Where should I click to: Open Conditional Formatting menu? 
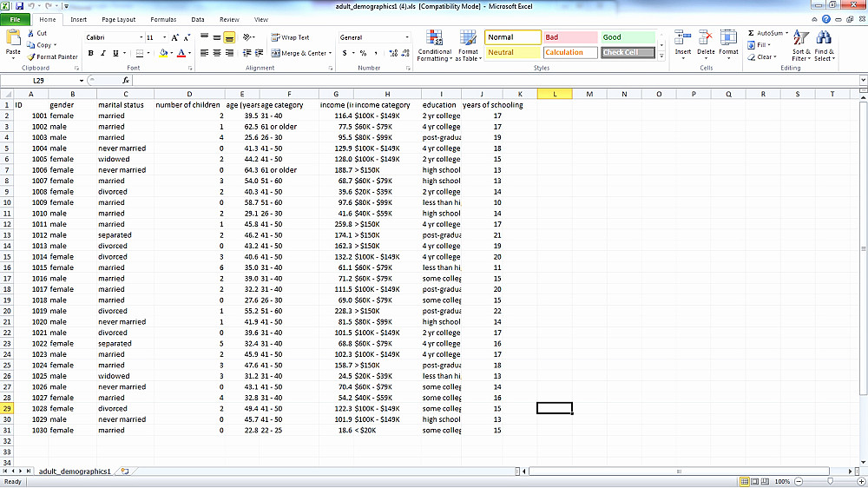435,45
